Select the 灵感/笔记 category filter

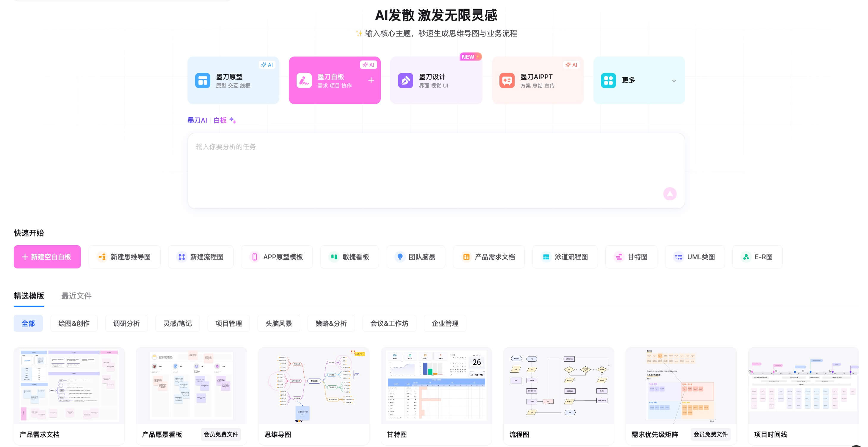tap(178, 323)
